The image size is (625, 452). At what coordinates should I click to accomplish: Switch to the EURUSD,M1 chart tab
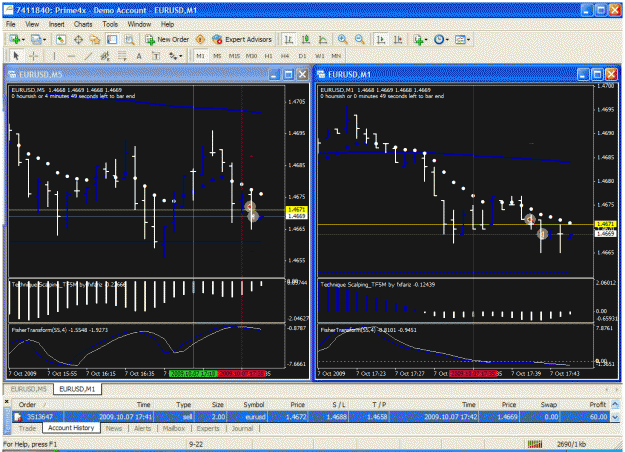point(77,389)
